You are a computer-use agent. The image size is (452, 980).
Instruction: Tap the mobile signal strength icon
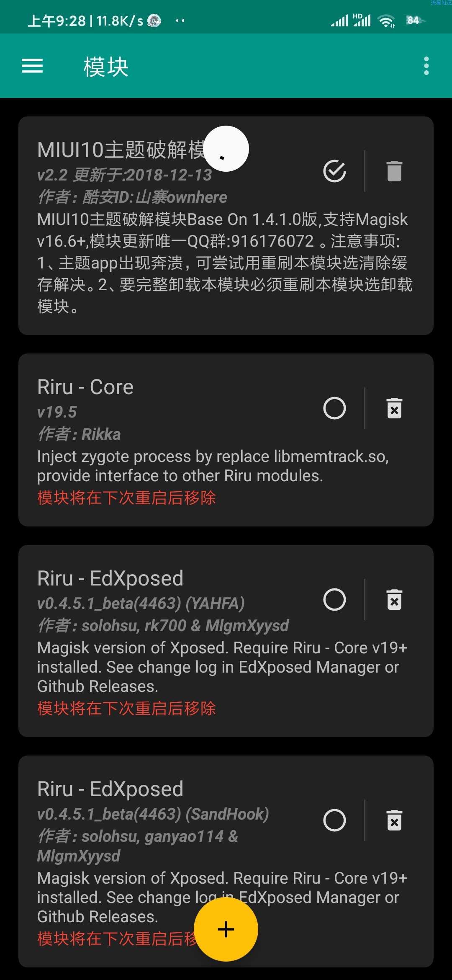click(x=339, y=21)
